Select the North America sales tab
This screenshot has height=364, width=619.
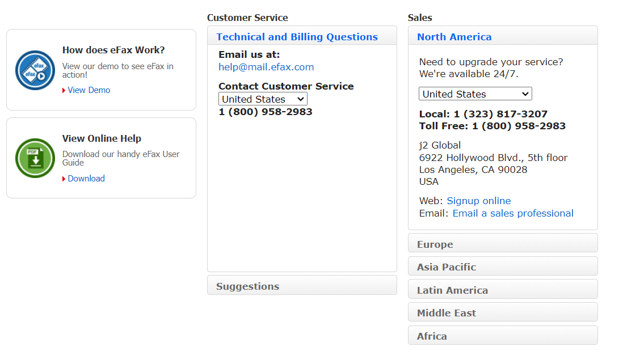454,36
